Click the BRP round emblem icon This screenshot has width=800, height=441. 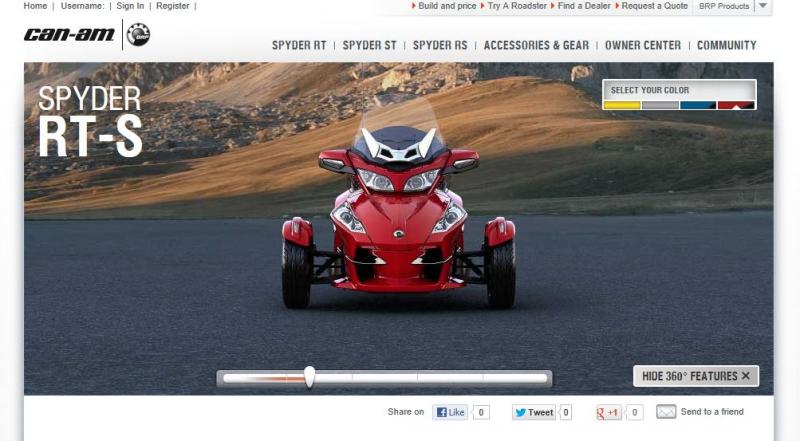point(139,35)
